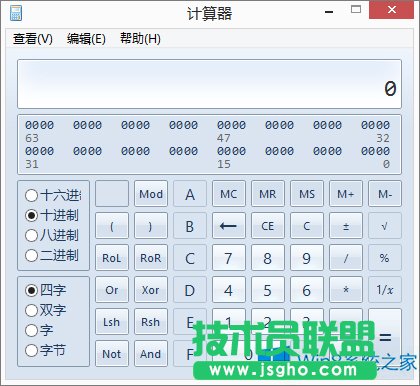Click the number 5 key
This screenshot has width=420, height=386.
[268, 290]
